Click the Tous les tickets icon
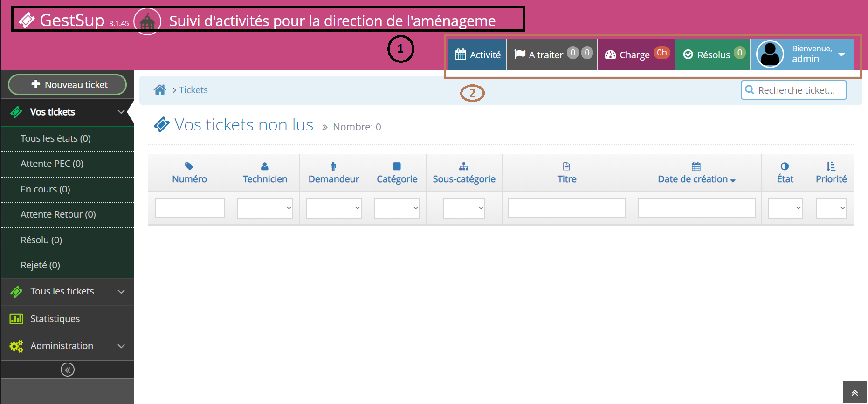868x404 pixels. 16,292
